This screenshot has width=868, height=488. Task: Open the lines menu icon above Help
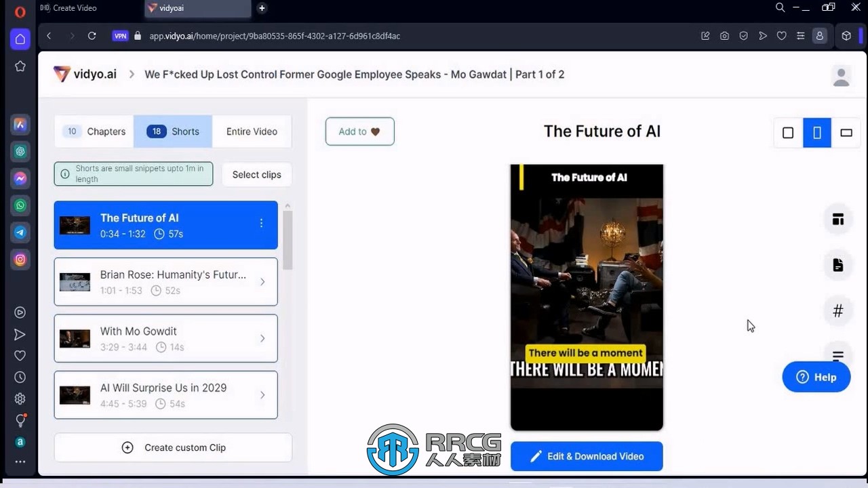coord(838,355)
